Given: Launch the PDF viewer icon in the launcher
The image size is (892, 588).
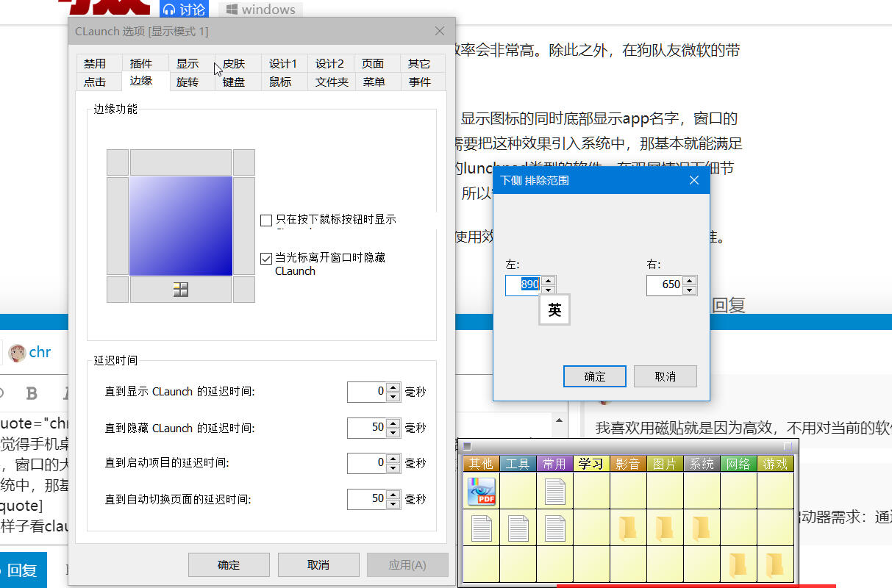Looking at the screenshot, I should tap(481, 491).
